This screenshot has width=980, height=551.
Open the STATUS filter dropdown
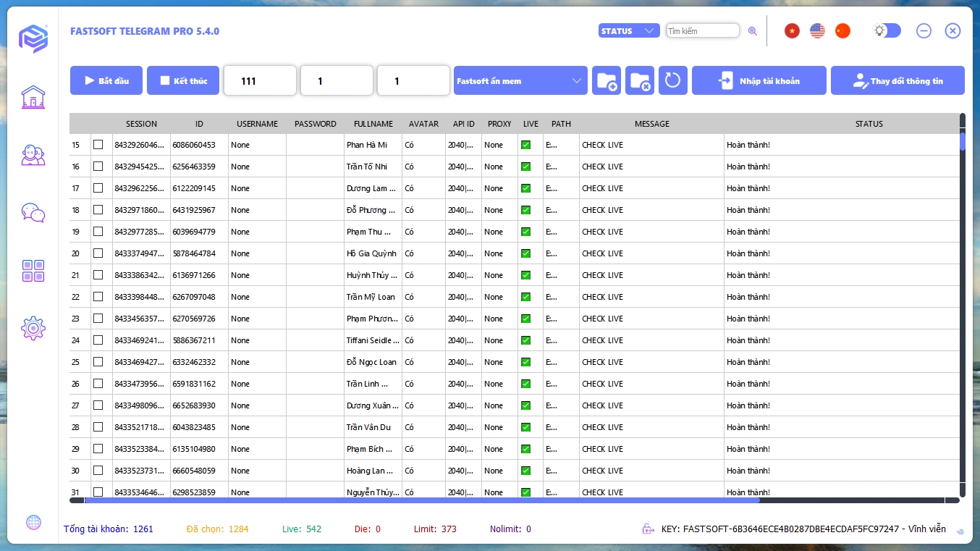point(629,31)
